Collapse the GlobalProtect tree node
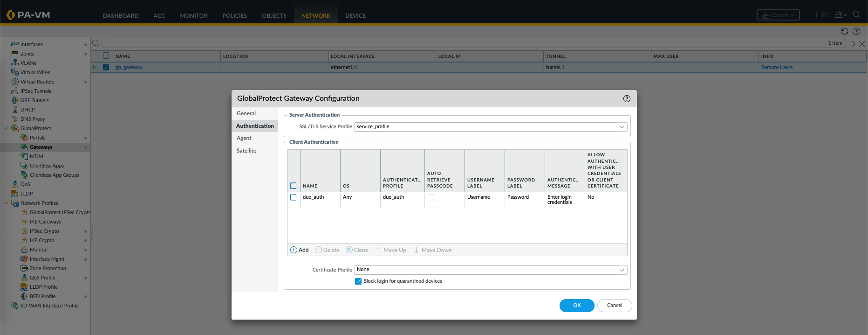 (6, 128)
